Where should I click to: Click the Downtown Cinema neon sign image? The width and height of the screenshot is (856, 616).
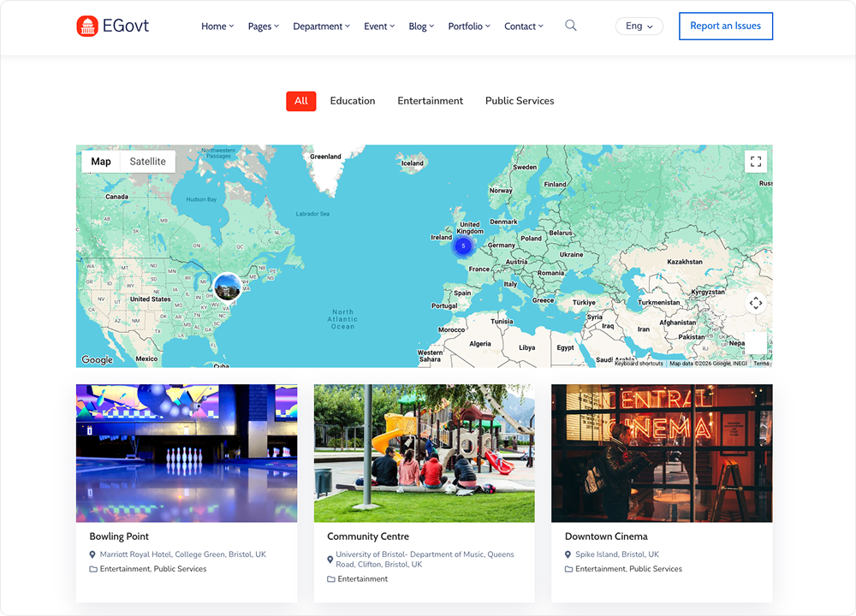662,453
